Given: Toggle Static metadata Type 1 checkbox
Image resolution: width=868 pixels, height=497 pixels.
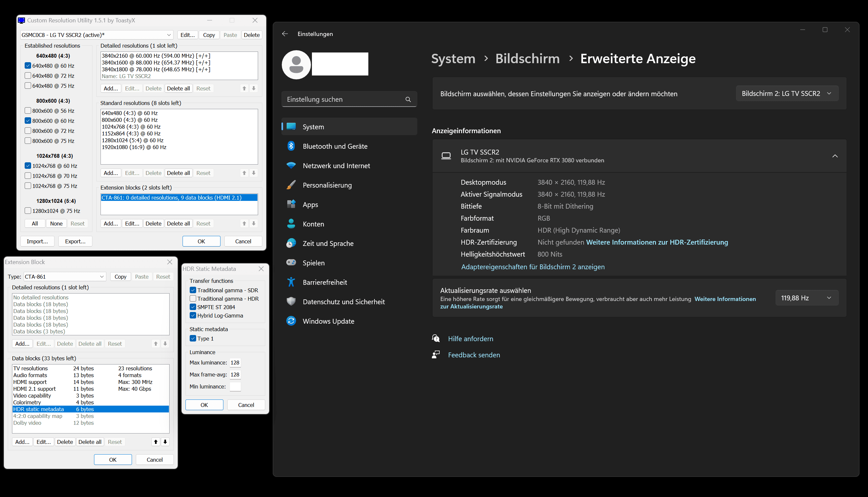Looking at the screenshot, I should [x=193, y=339].
